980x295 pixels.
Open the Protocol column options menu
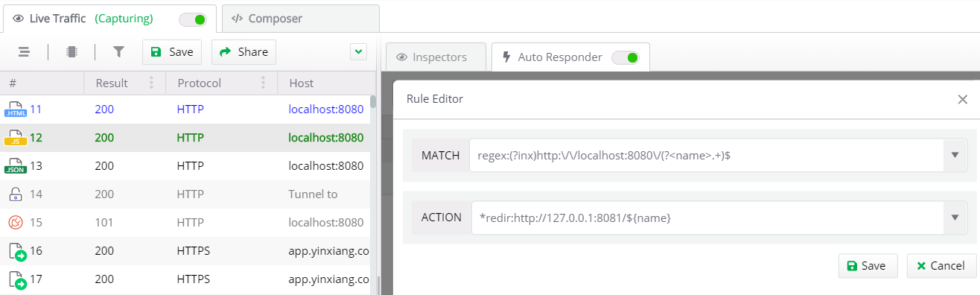264,83
